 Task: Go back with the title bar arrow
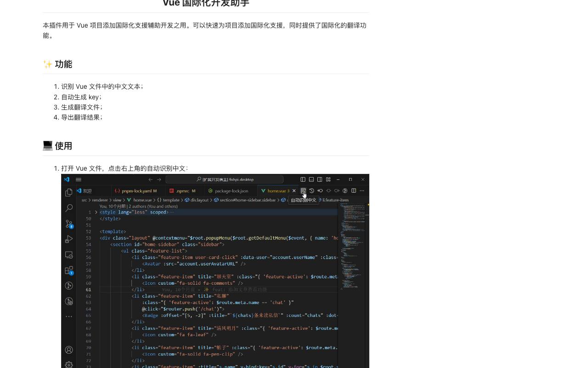pos(150,179)
